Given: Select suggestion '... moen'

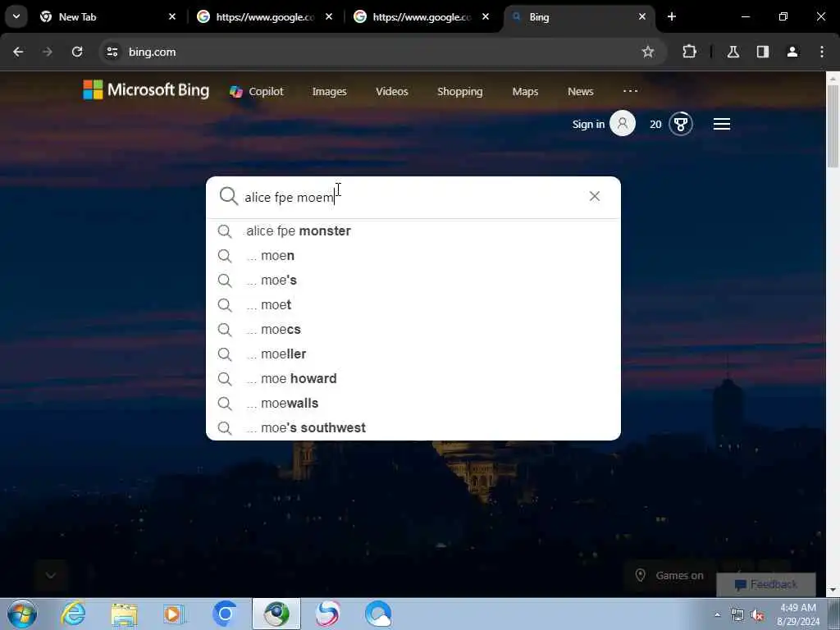Looking at the screenshot, I should tap(413, 256).
